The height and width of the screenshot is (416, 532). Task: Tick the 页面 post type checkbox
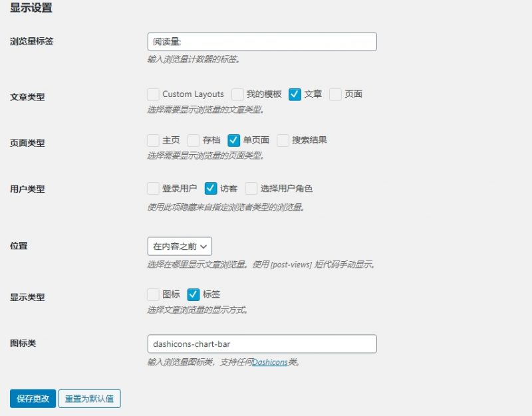pos(335,94)
